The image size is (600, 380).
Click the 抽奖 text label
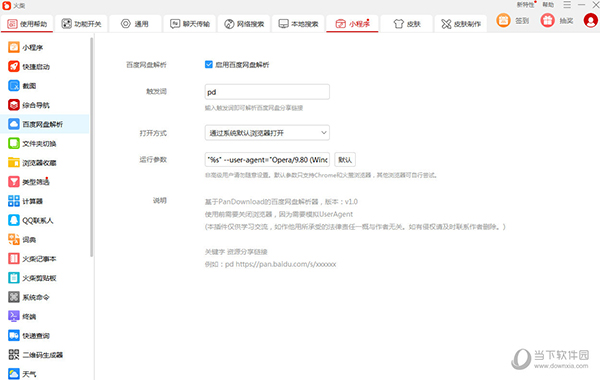tap(566, 21)
